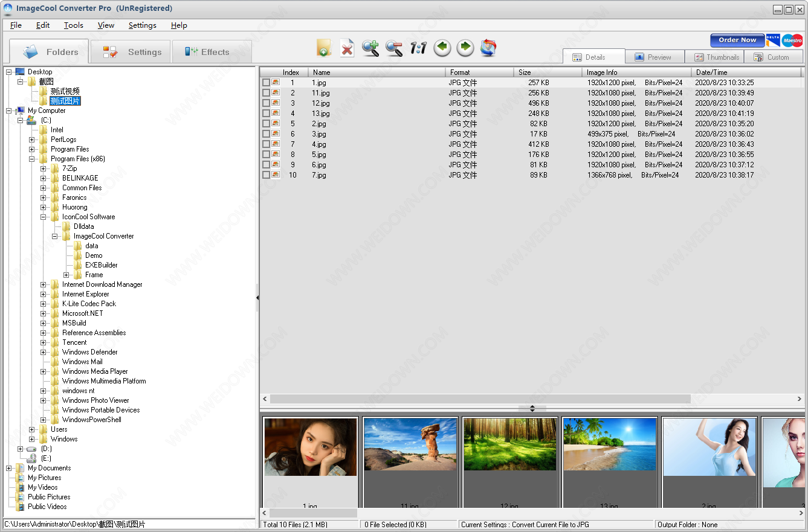Select the Windows Photo Viewer folder
808x532 pixels.
coord(95,400)
